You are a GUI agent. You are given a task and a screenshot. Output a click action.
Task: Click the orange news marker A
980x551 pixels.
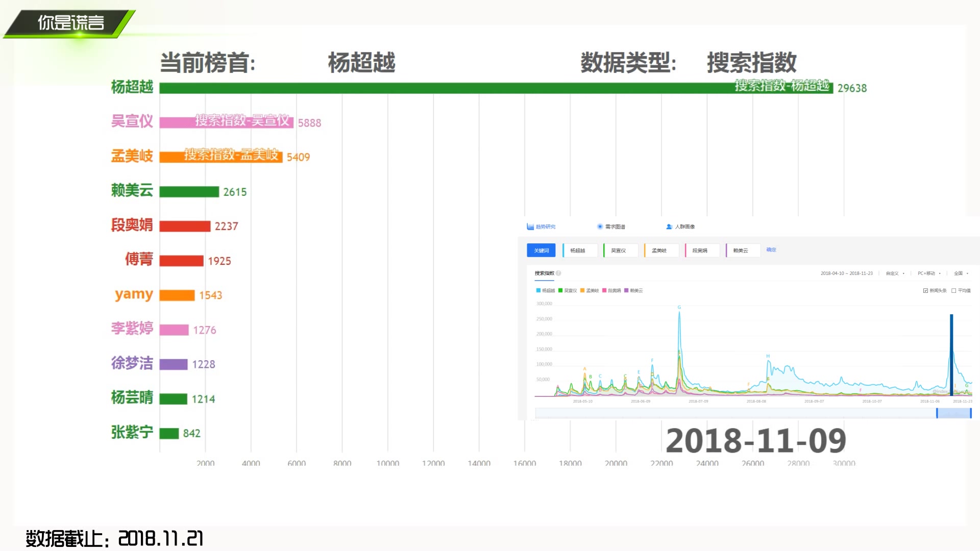(x=585, y=369)
